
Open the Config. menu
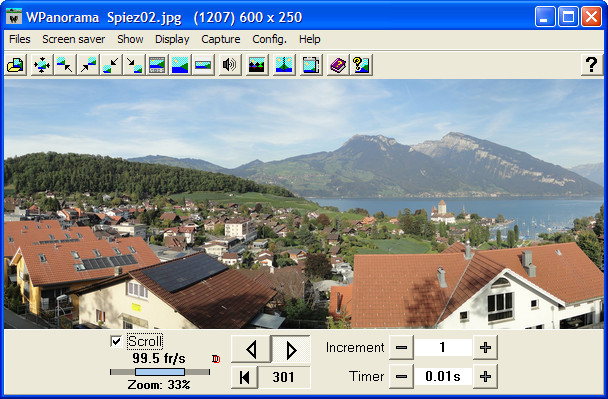(269, 39)
